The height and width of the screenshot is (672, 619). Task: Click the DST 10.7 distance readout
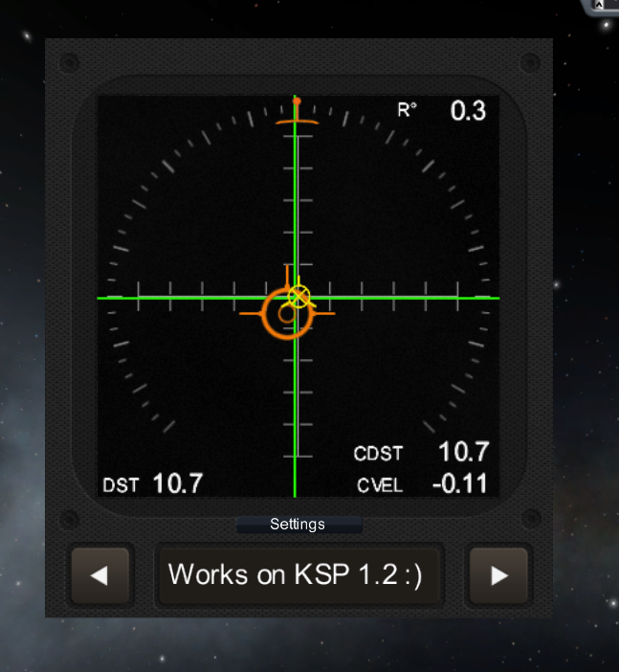click(x=152, y=483)
